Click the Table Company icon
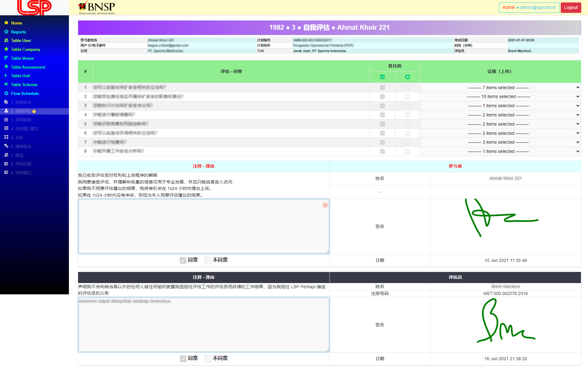 [x=6, y=49]
